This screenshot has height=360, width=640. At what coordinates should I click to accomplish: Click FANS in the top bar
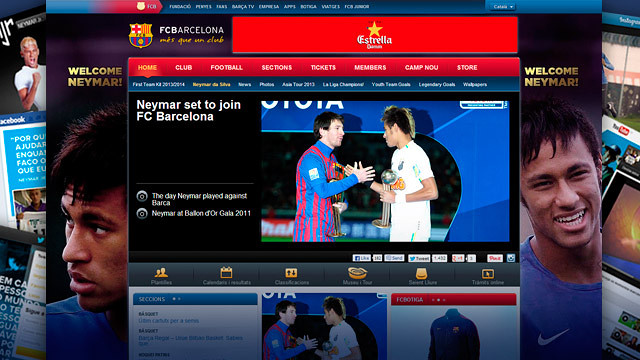click(222, 7)
